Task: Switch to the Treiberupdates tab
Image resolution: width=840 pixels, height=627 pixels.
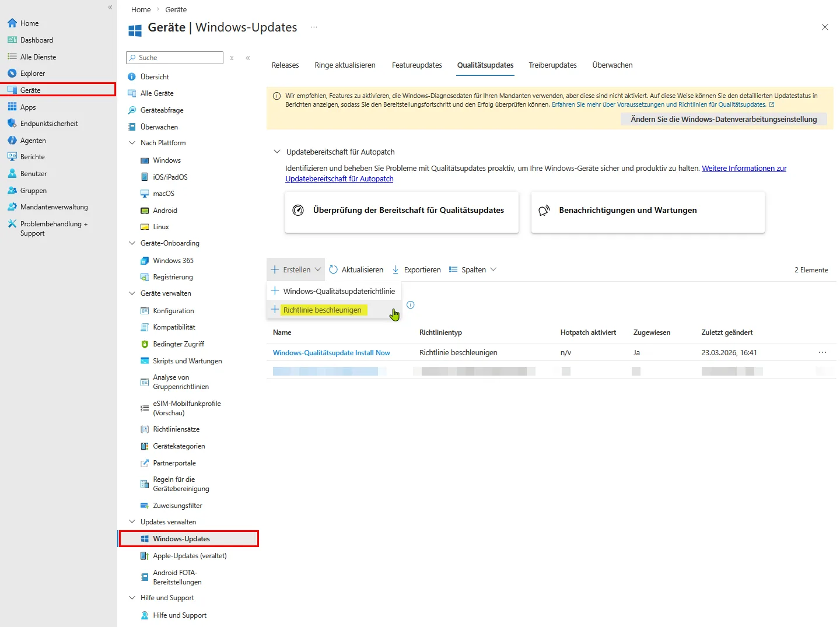Action: [552, 65]
